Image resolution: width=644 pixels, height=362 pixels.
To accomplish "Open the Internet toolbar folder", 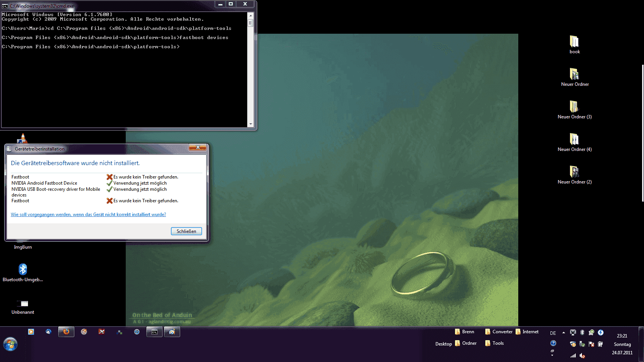I will click(x=527, y=332).
